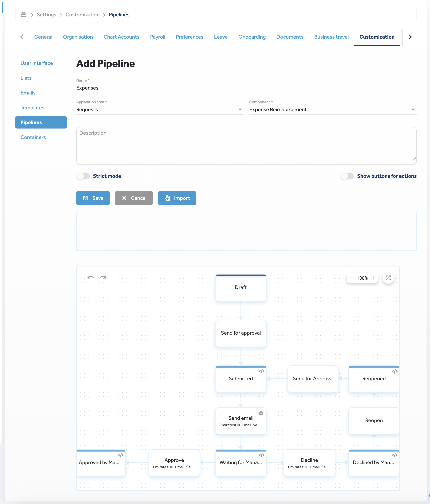Screen dimensions: 430x504
Task: Select the Waiting for Mana... node
Action: 240,463
